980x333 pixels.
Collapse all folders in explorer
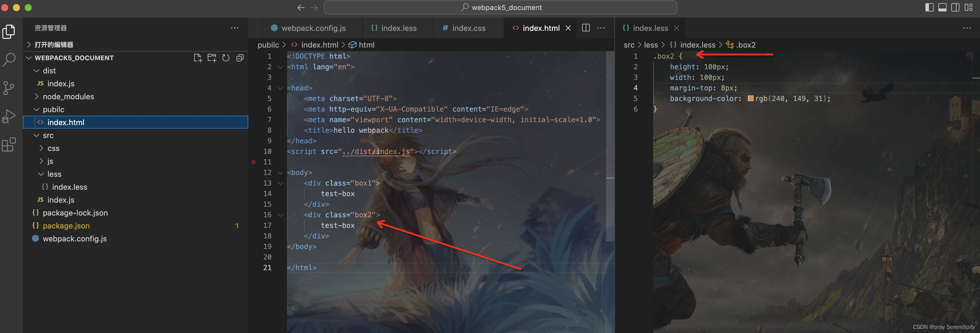point(240,58)
